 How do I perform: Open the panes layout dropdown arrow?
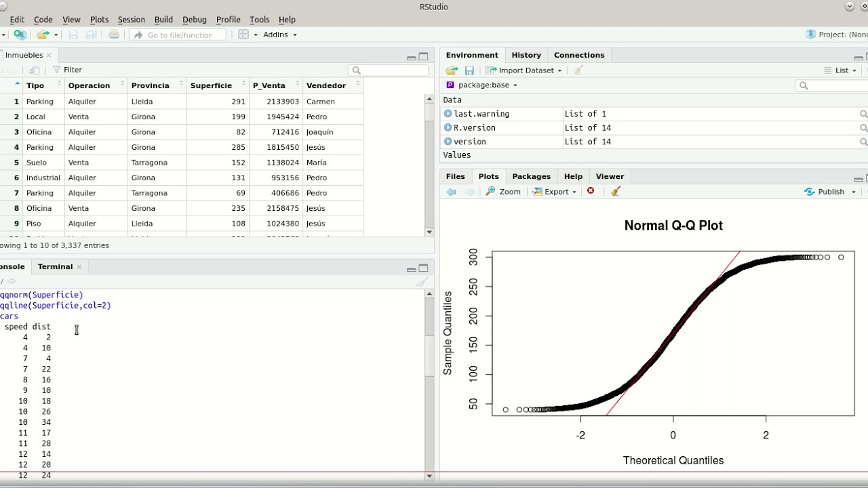(x=256, y=35)
